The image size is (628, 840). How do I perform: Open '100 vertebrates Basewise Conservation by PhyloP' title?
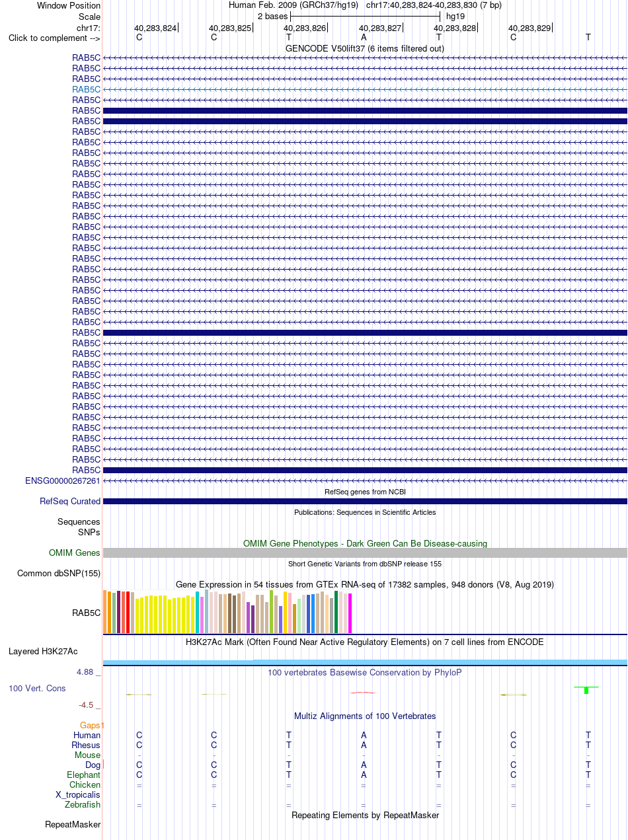365,672
